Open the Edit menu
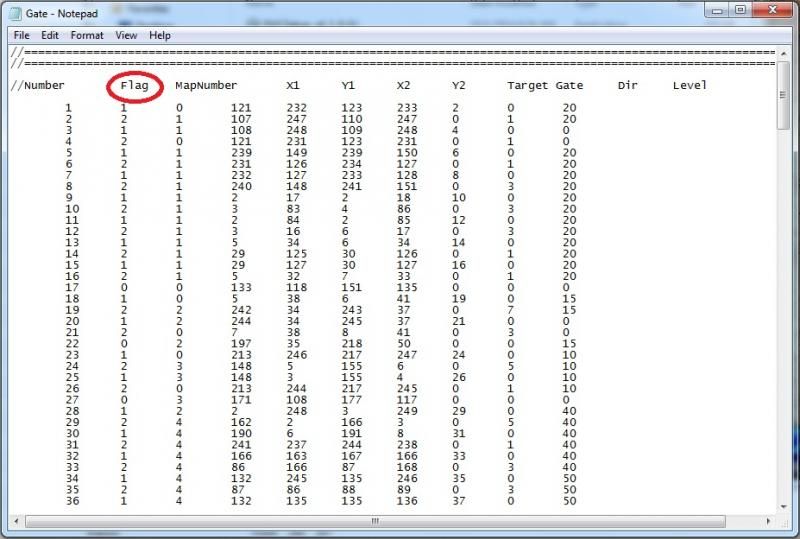The height and width of the screenshot is (539, 800). pos(50,35)
